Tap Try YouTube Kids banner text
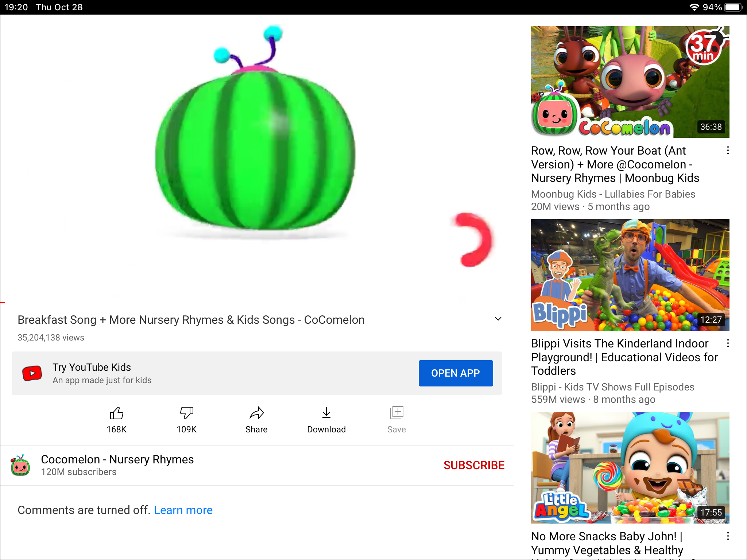 click(x=92, y=367)
